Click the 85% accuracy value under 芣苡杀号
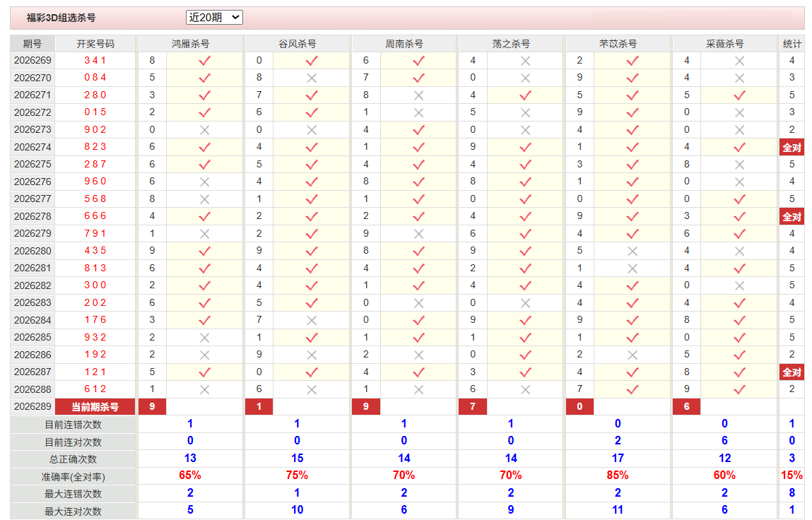This screenshot has height=520, width=812. coord(618,475)
